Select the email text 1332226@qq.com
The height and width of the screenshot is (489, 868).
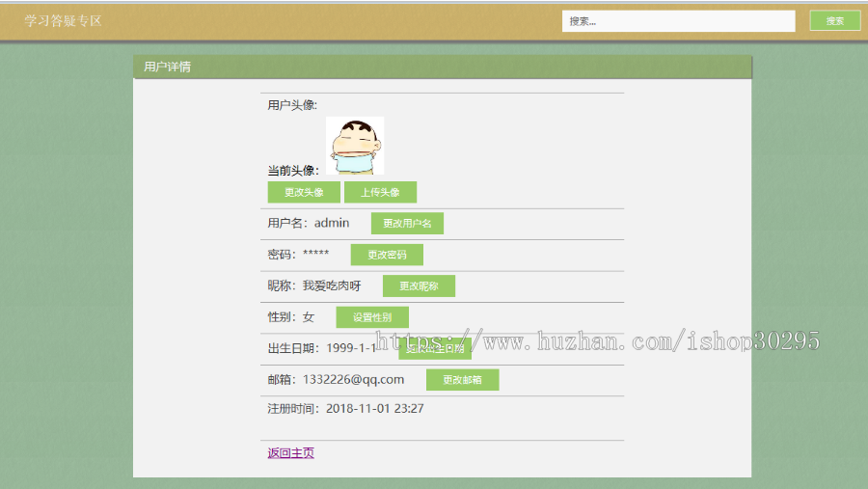(x=353, y=379)
